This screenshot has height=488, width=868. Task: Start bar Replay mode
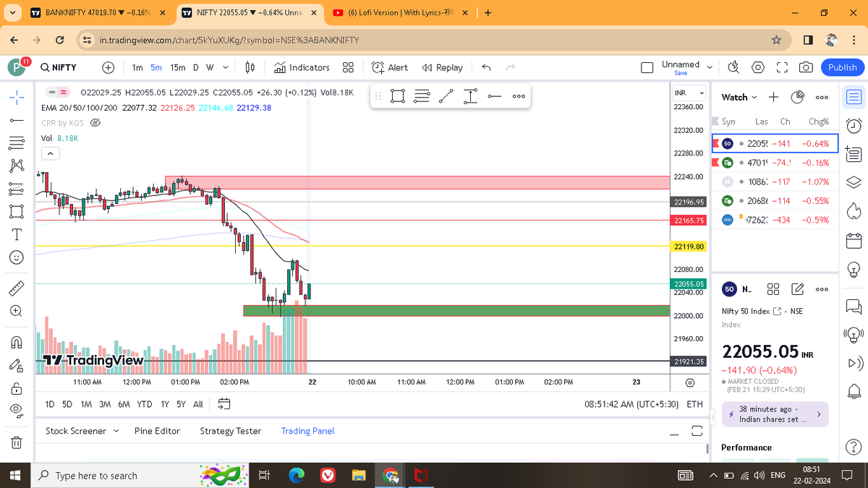click(x=442, y=67)
